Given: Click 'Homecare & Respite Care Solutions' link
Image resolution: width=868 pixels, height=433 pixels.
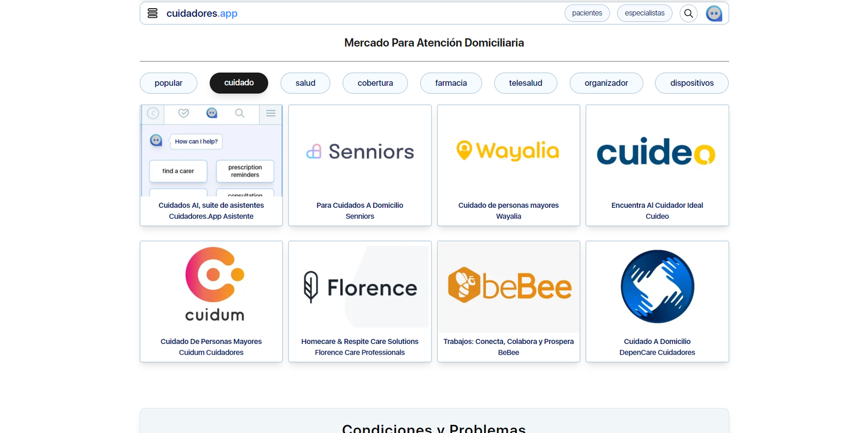Looking at the screenshot, I should coord(360,341).
